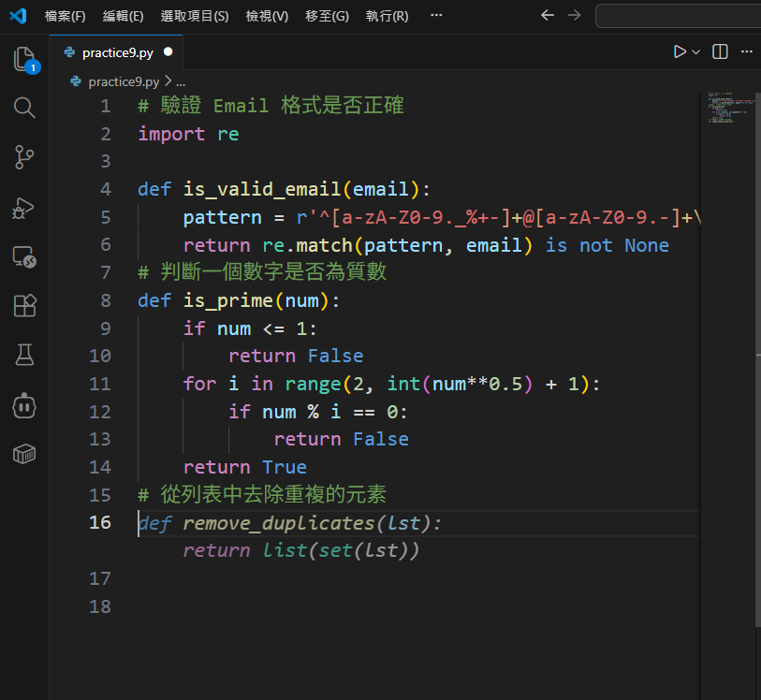This screenshot has height=700, width=761.
Task: Click the unsaved dot on practice9.py tab
Action: click(168, 52)
